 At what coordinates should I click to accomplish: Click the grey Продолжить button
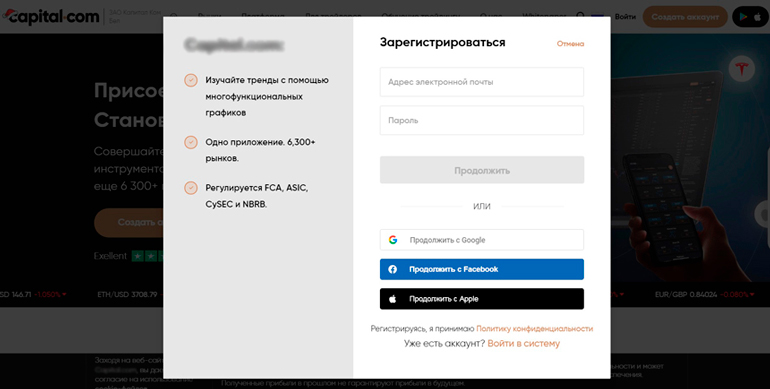coord(482,170)
